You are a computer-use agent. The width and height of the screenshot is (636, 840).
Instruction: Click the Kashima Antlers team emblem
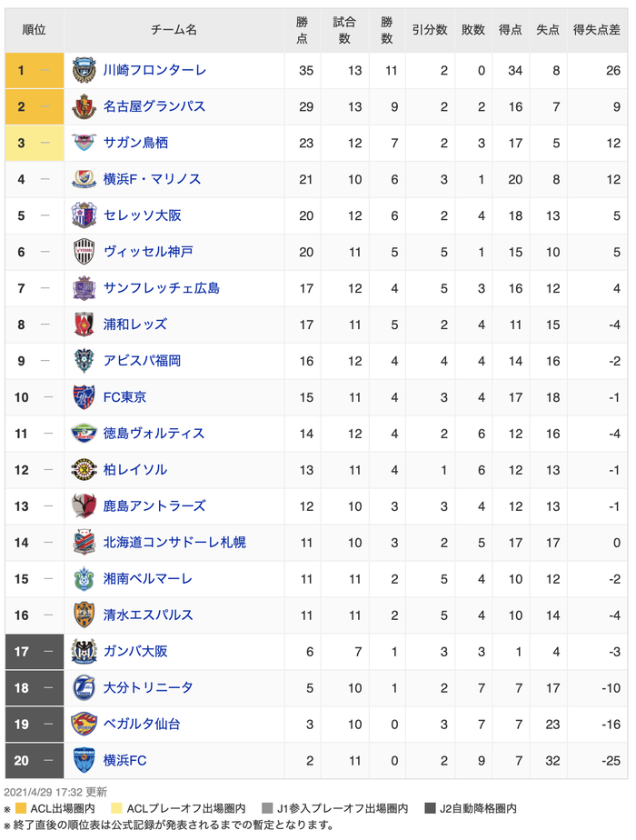84,506
